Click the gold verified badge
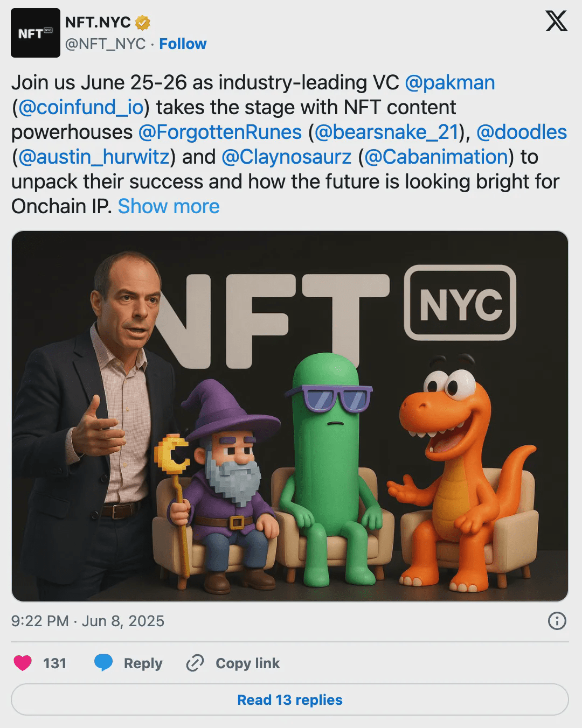Image resolution: width=582 pixels, height=728 pixels. tap(142, 23)
